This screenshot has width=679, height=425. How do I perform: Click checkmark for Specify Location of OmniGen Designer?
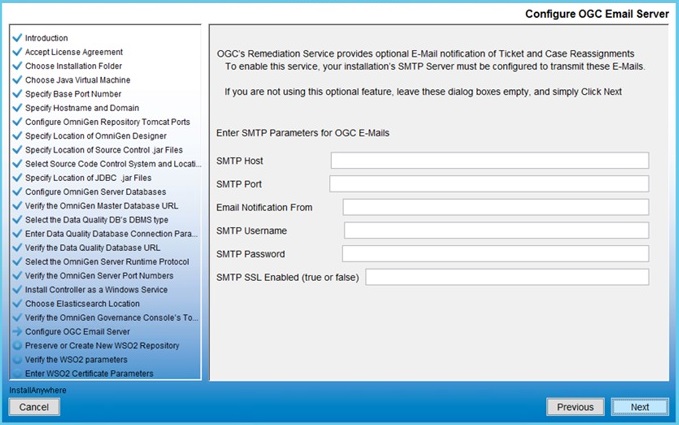(17, 136)
